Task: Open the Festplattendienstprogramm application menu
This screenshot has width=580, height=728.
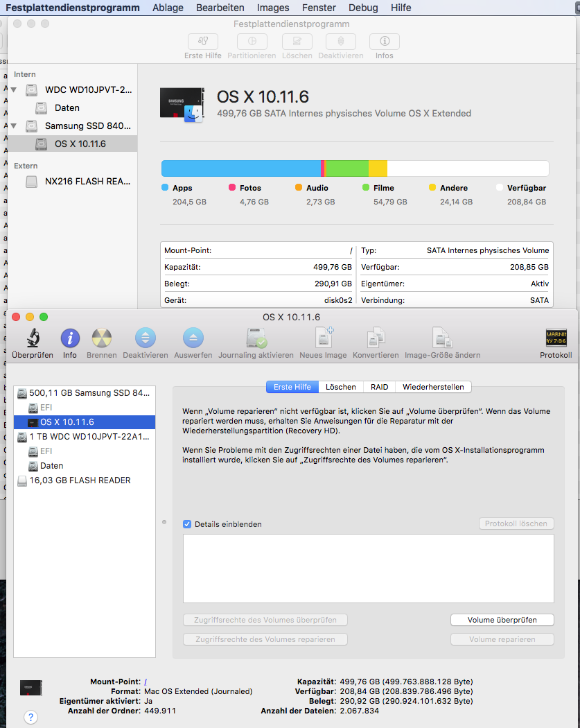Action: 72,8
